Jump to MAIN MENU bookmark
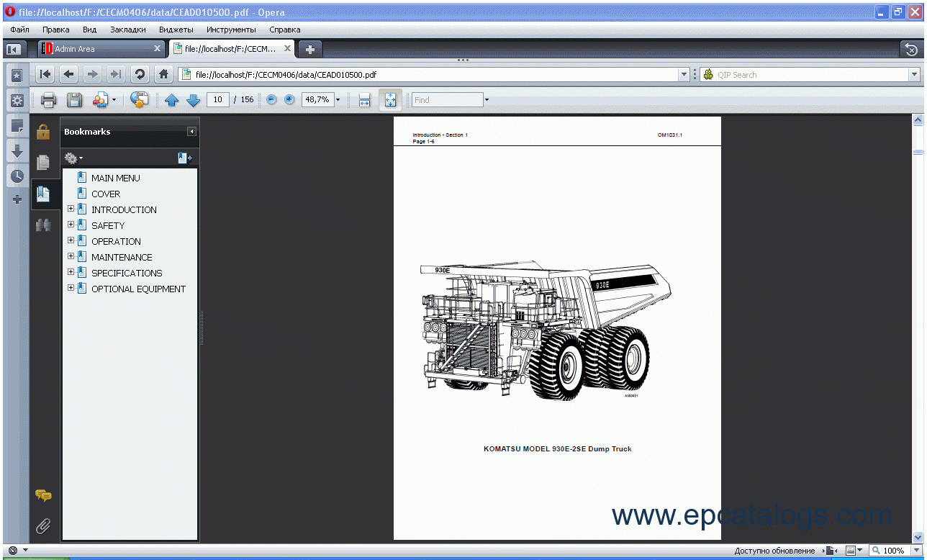This screenshot has width=927, height=560. (116, 178)
